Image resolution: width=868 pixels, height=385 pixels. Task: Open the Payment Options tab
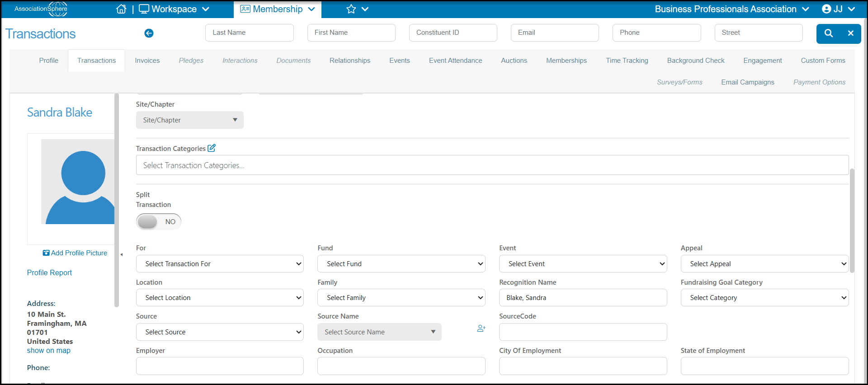point(819,82)
